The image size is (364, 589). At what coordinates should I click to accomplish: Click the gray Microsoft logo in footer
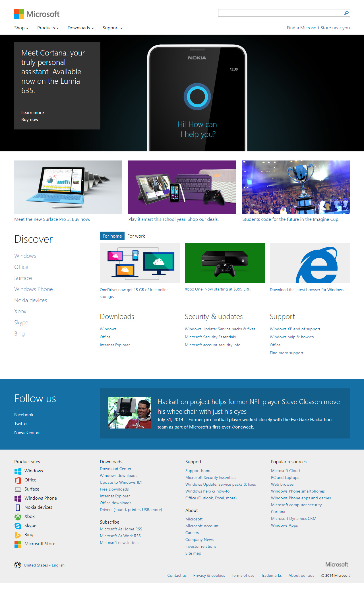click(x=337, y=564)
